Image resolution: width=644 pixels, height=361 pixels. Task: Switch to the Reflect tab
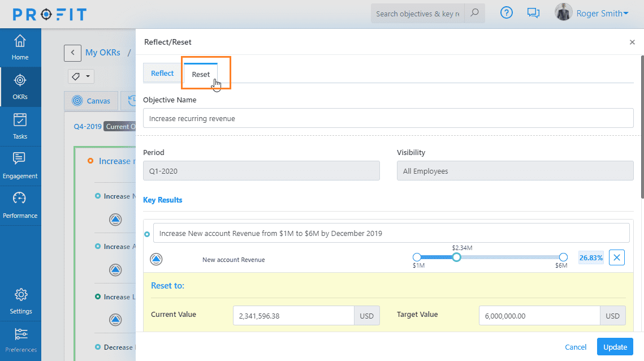(162, 73)
